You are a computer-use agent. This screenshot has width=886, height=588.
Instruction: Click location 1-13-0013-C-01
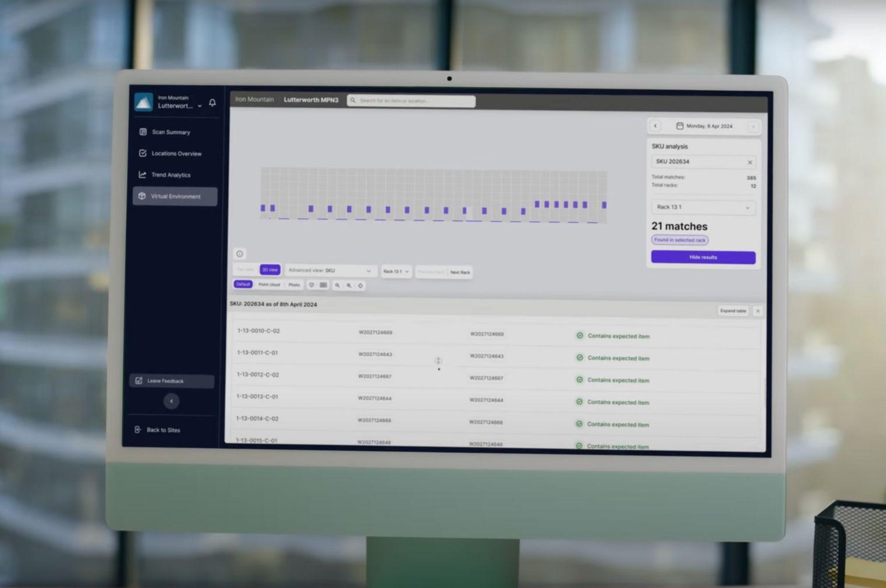[257, 396]
